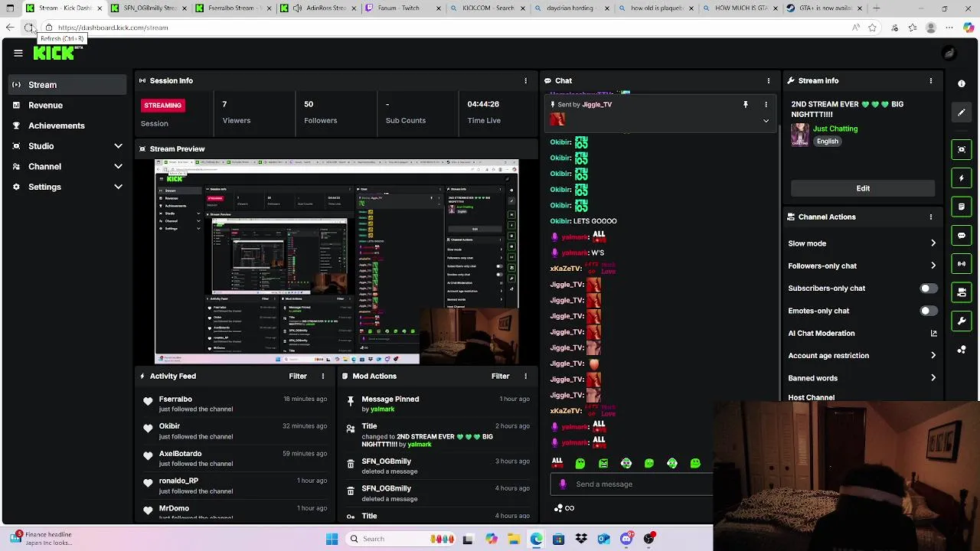Click the wrench icon in right sidebar

click(962, 321)
